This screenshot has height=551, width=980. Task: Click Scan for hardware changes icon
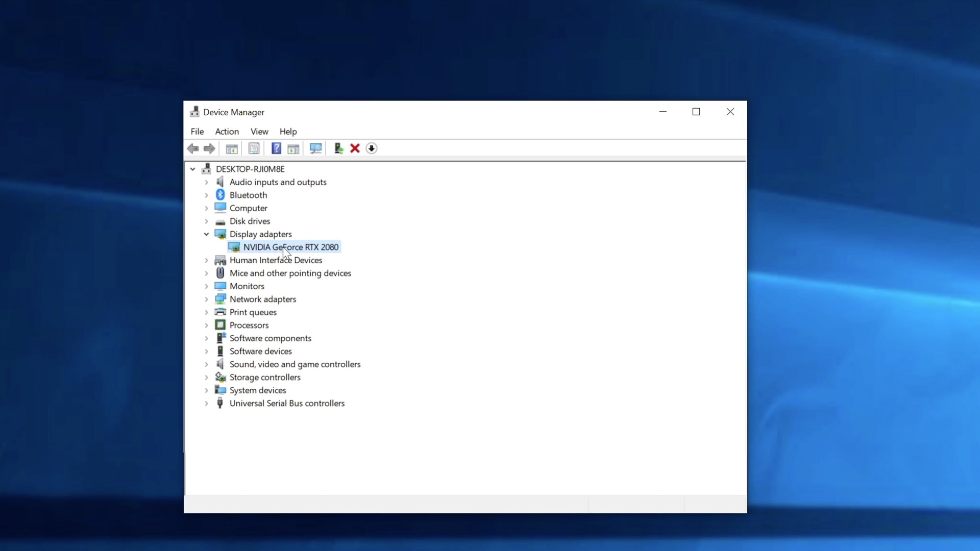coord(316,148)
